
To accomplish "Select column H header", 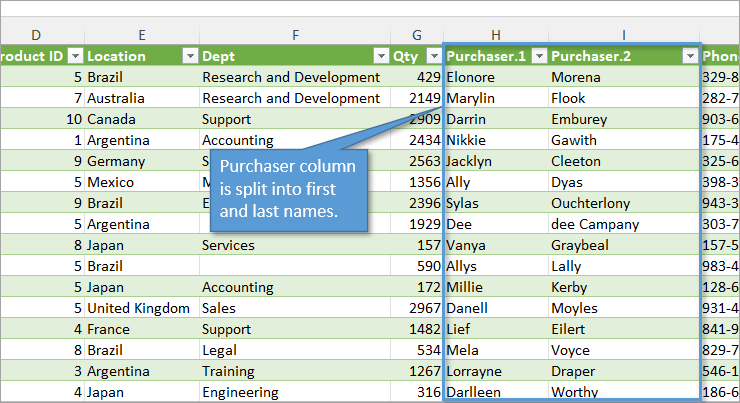I will click(495, 35).
